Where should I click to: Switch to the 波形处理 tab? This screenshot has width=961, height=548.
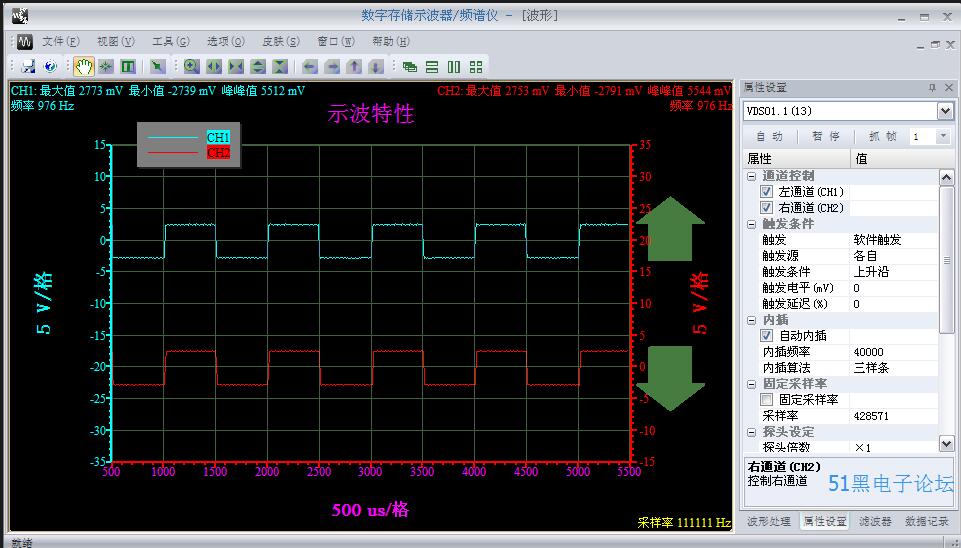(x=769, y=521)
